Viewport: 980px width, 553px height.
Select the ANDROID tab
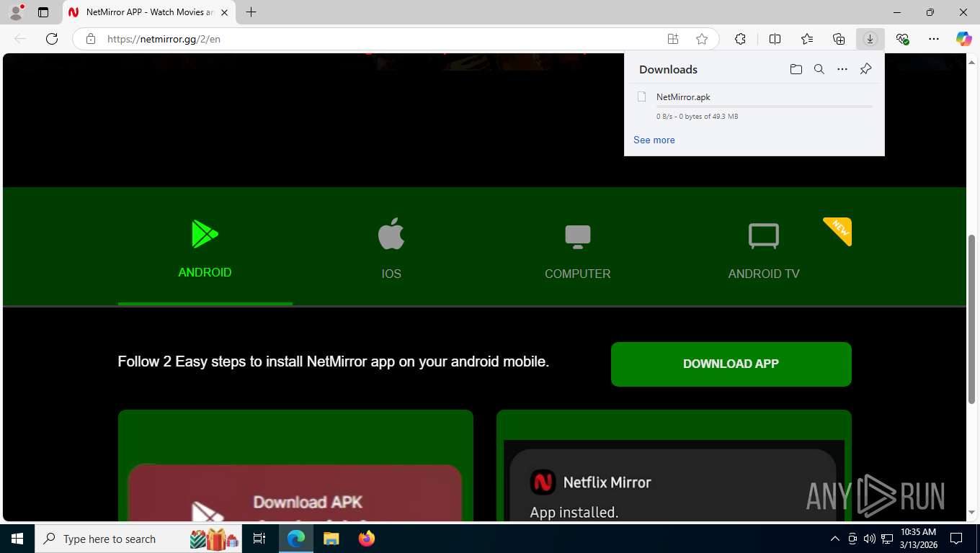coord(205,246)
